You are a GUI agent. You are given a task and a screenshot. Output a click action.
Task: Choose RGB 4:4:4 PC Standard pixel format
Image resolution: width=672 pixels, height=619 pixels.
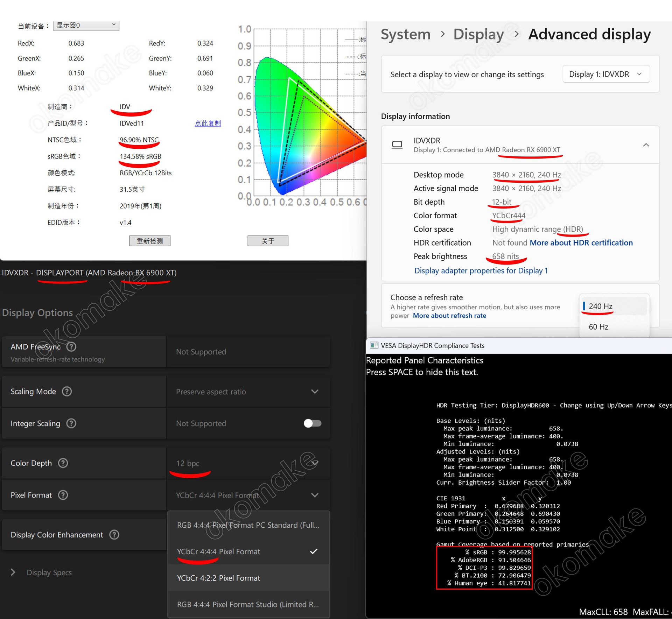point(248,525)
